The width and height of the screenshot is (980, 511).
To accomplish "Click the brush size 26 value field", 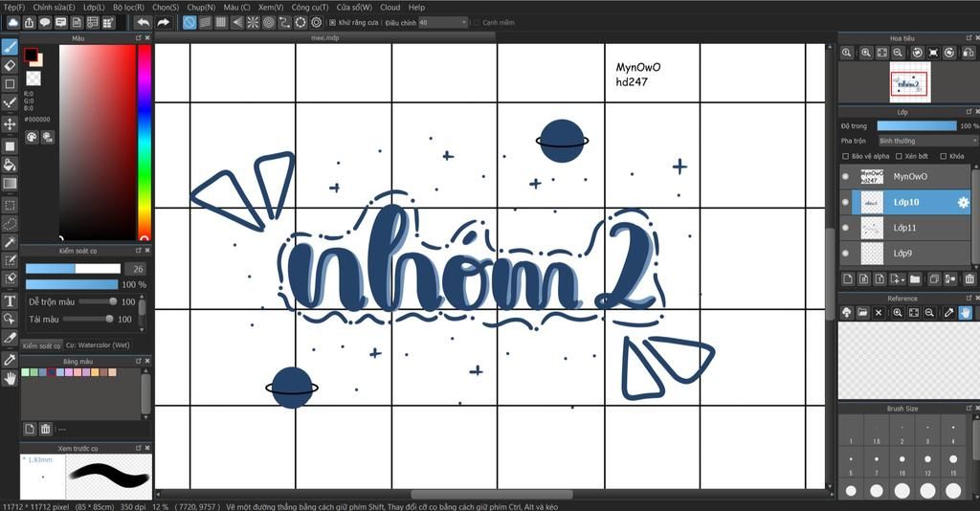I will (x=138, y=269).
